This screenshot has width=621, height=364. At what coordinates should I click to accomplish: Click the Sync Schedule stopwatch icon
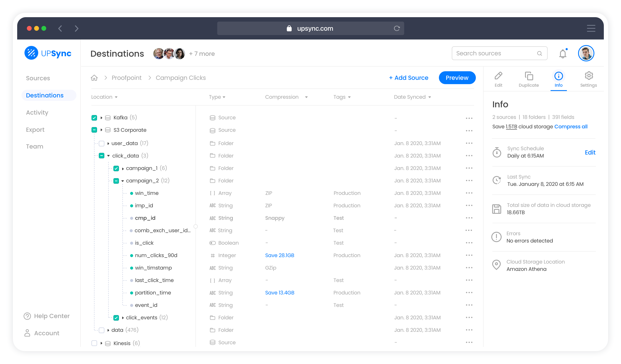coord(496,152)
